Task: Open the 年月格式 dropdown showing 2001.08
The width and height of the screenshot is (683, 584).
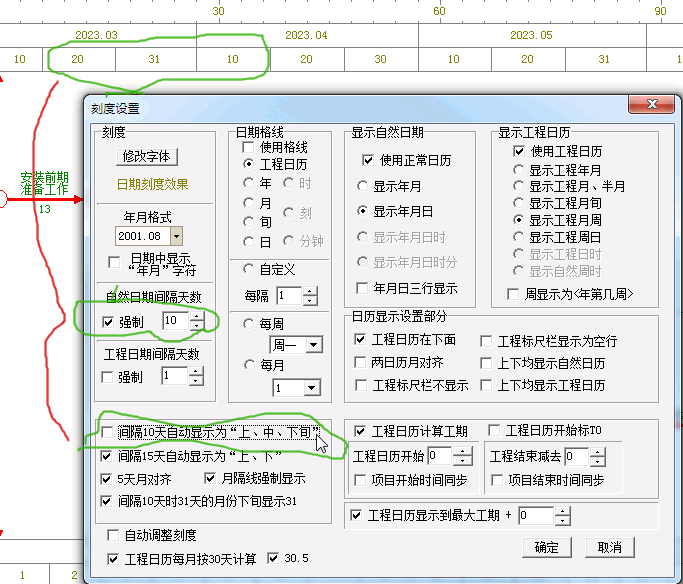Action: [176, 236]
